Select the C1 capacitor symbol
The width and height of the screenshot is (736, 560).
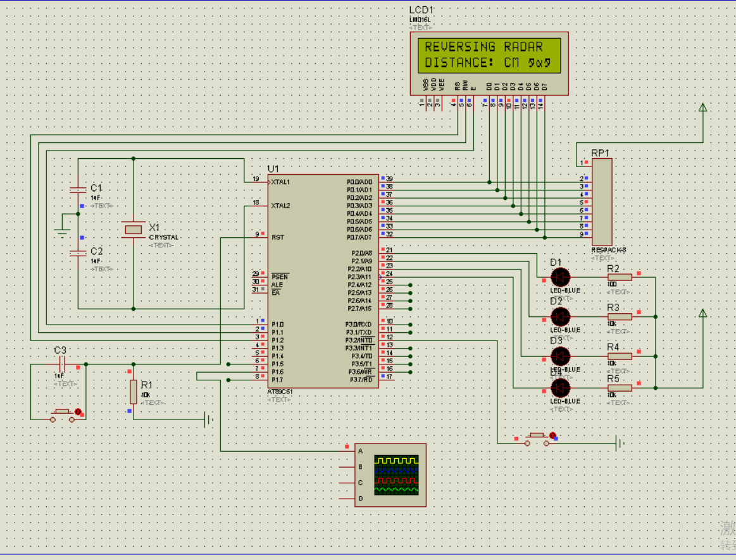(x=78, y=190)
